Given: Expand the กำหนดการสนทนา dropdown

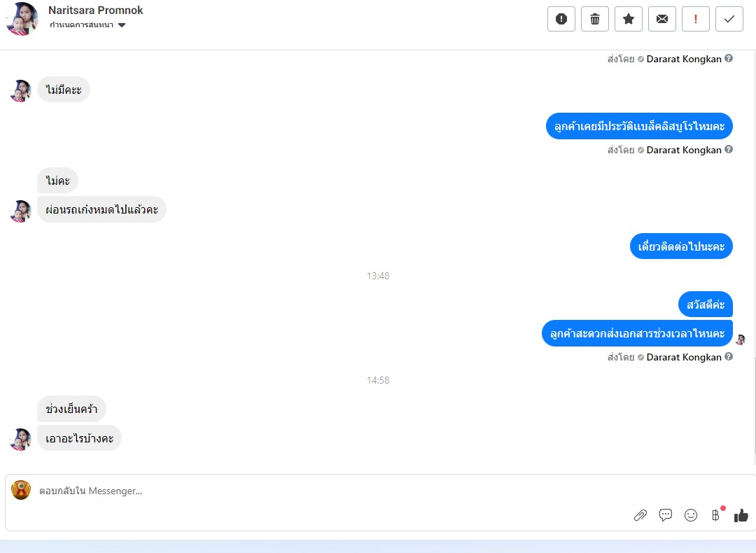Looking at the screenshot, I should [x=87, y=25].
